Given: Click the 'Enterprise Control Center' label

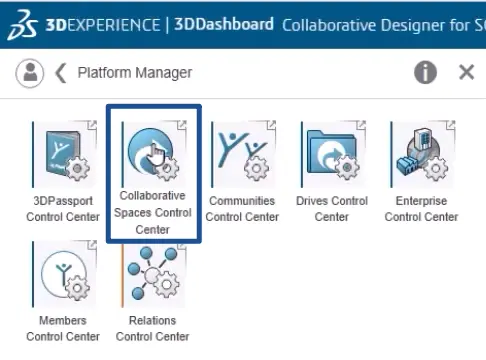Looking at the screenshot, I should click(x=421, y=209).
